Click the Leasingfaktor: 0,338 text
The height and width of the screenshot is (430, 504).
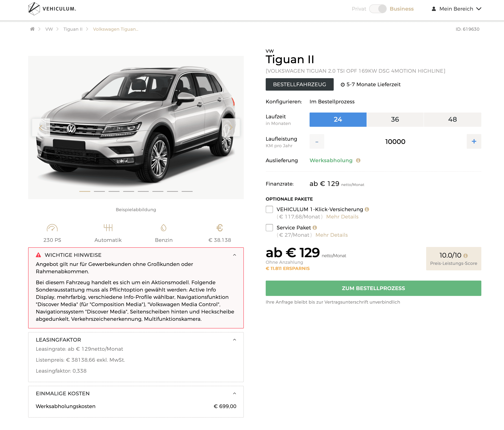pos(61,371)
